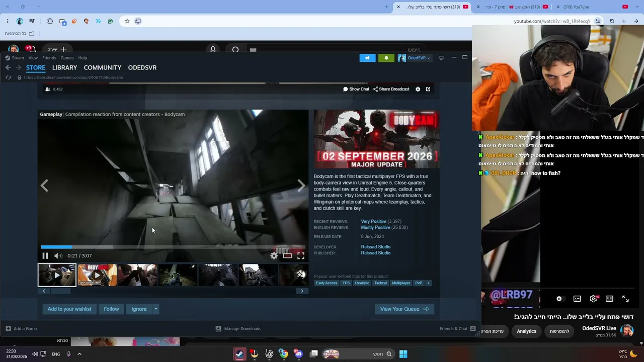Click the Analytics button on YouTube
The width and height of the screenshot is (644, 362).
(527, 331)
